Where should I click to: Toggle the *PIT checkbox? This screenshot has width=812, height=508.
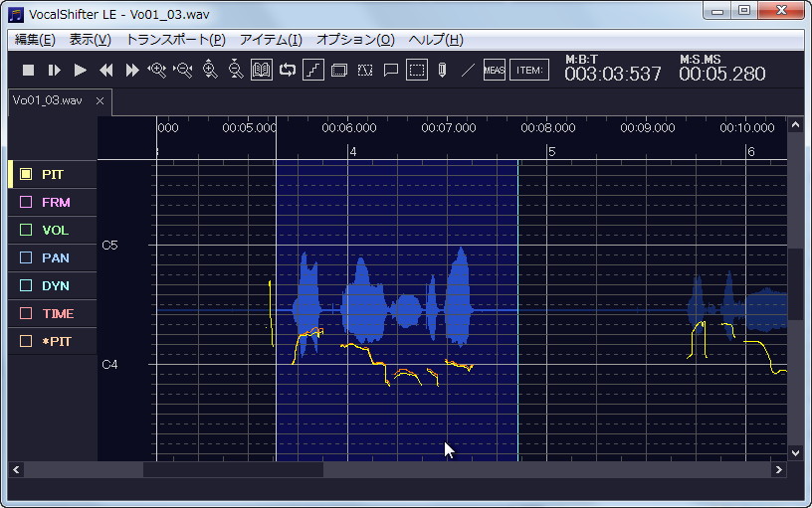[26, 341]
